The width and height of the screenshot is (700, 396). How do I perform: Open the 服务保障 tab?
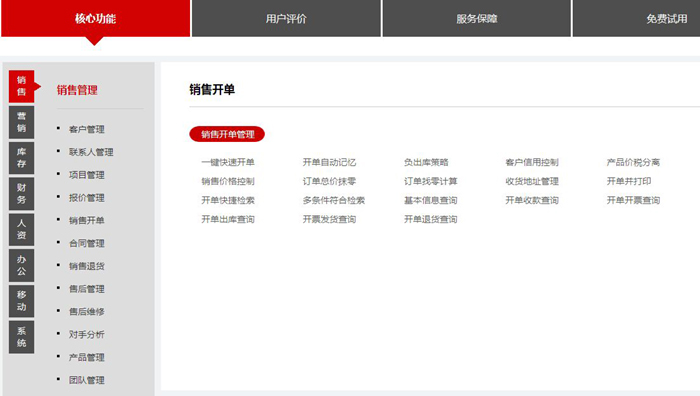[x=477, y=18]
